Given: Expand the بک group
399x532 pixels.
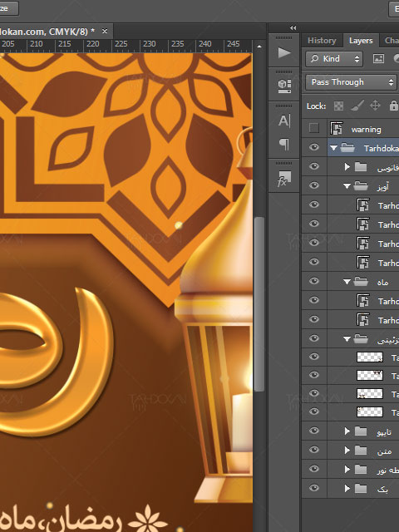Looking at the screenshot, I should tap(347, 488).
